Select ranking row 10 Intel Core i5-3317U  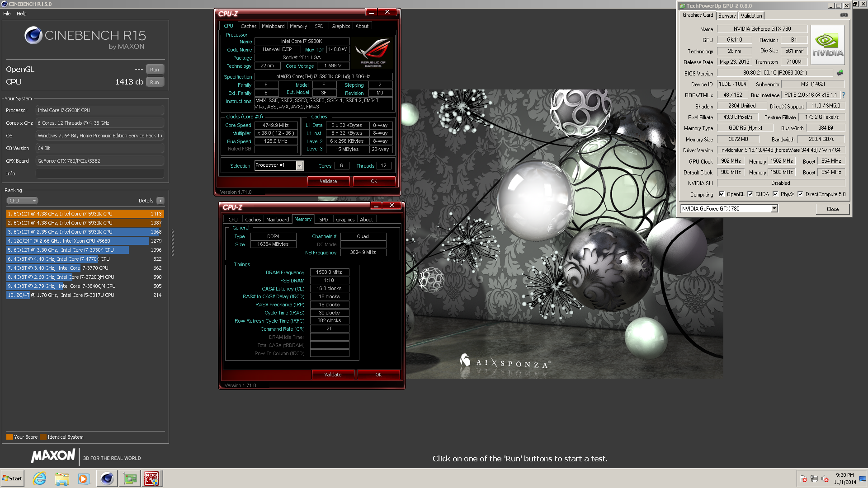click(x=85, y=295)
